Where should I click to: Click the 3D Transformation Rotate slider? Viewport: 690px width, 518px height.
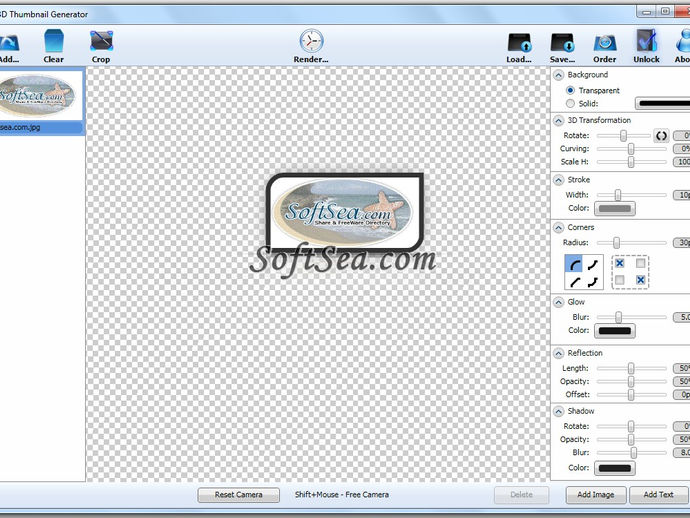(x=623, y=136)
